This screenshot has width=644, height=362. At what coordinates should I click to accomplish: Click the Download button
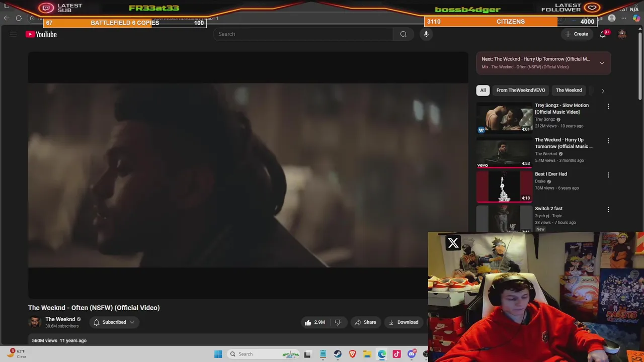(x=404, y=322)
